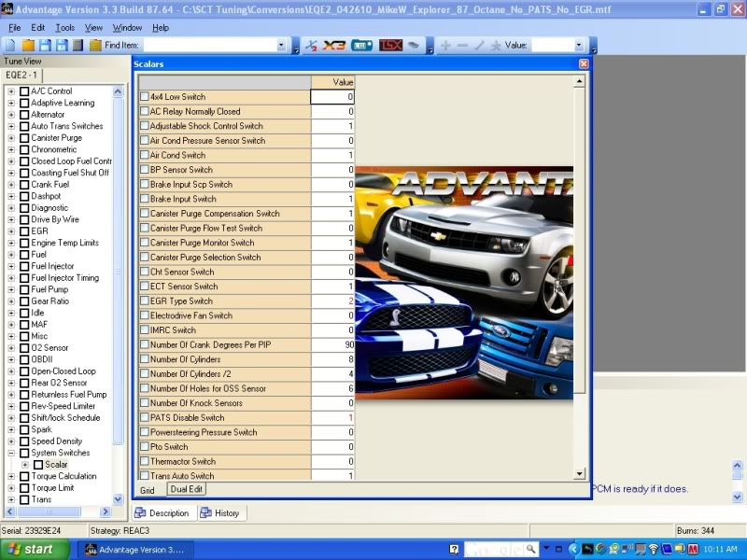Check the EGR tree item checkbox
This screenshot has height=560, width=747.
coord(24,231)
